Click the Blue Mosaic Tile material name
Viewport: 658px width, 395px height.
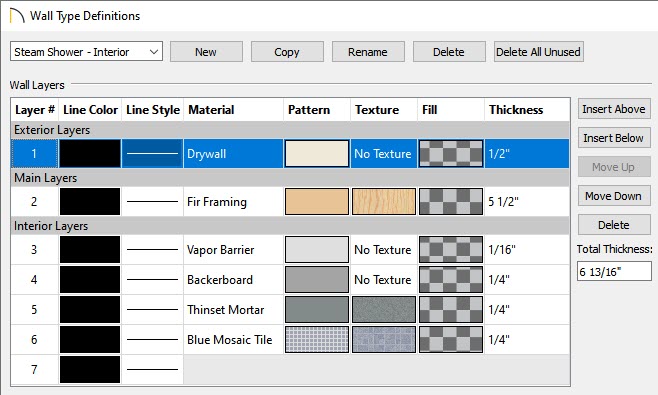click(230, 339)
